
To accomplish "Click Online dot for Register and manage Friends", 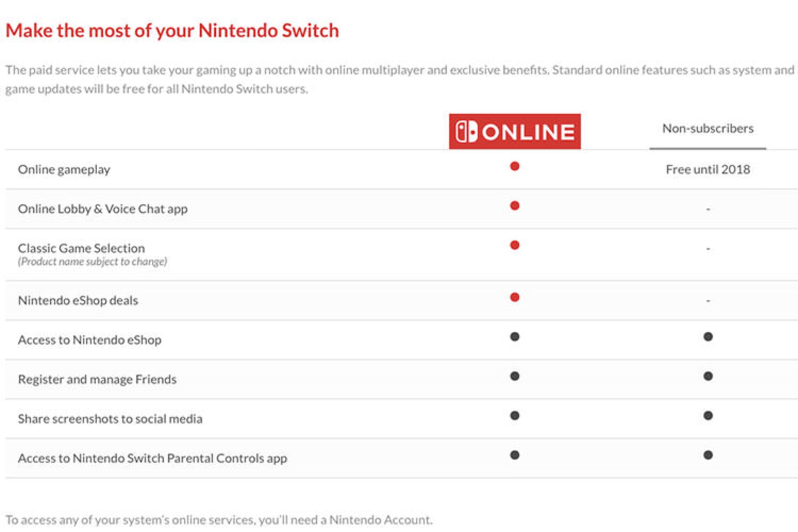I will tap(515, 376).
